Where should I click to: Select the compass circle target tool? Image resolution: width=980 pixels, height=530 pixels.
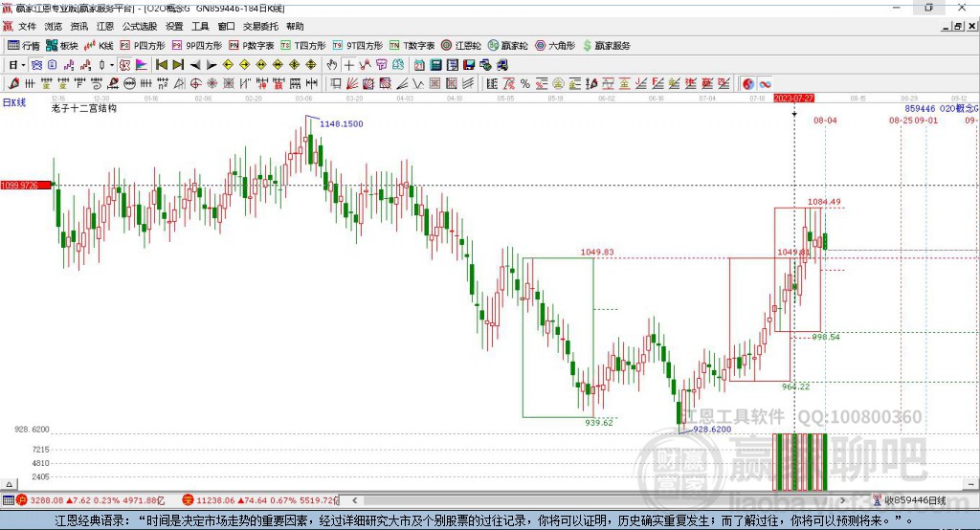tap(195, 84)
